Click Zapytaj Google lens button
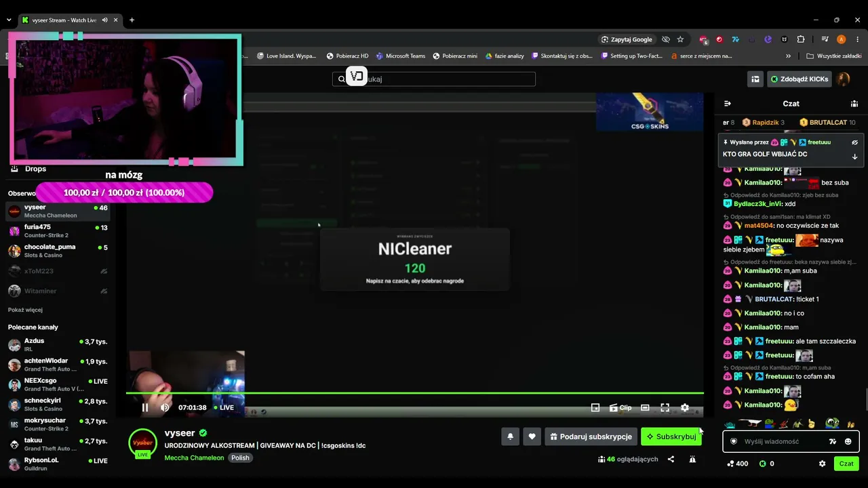Viewport: 868px width, 488px height. click(x=626, y=39)
